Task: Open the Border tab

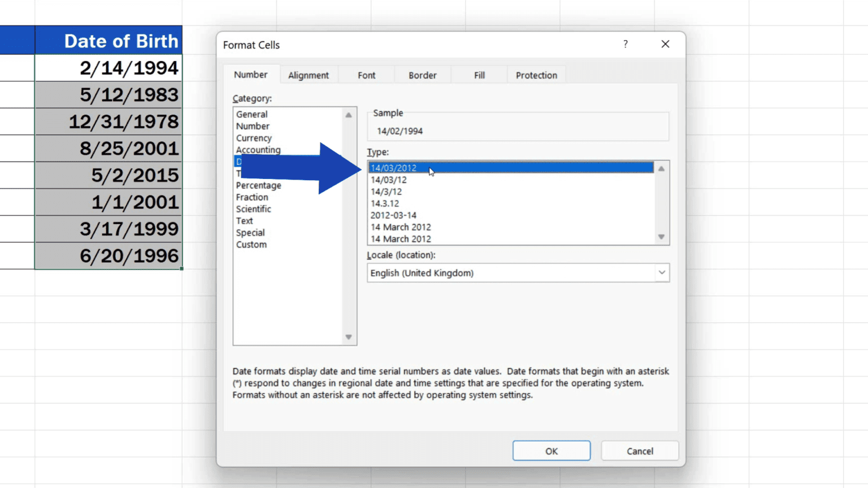Action: click(422, 75)
